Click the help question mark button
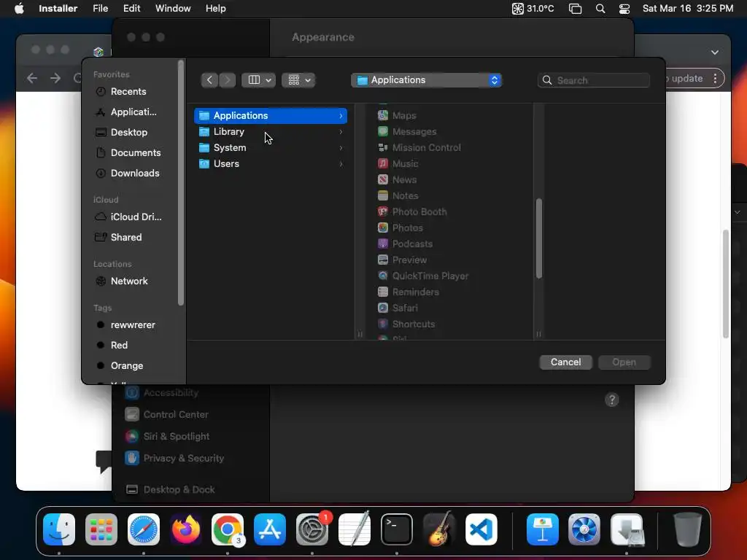 pos(612,400)
